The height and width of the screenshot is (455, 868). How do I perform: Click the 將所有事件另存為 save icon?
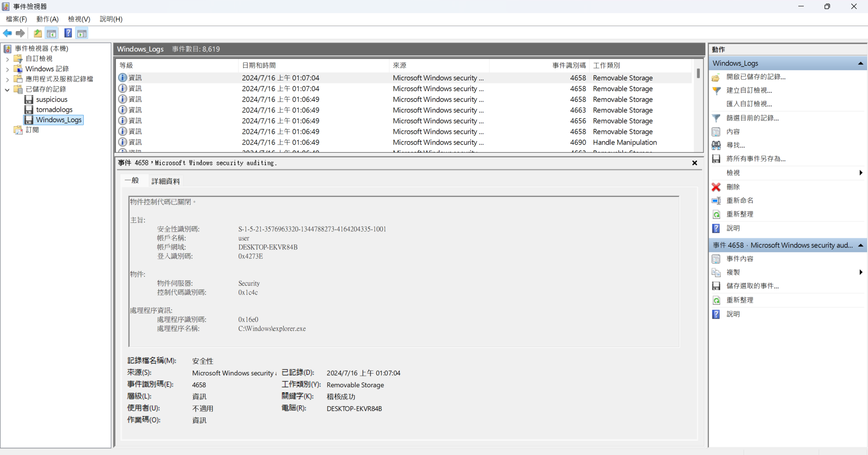click(x=716, y=159)
